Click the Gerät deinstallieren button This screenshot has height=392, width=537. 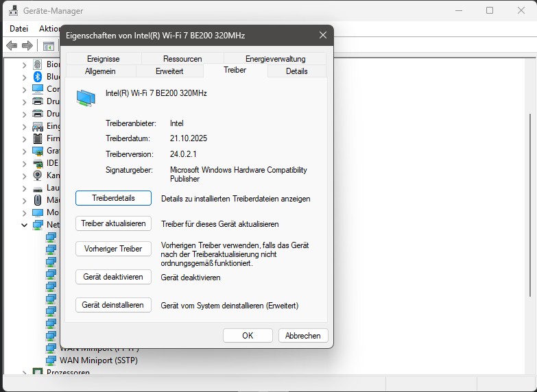tap(113, 305)
